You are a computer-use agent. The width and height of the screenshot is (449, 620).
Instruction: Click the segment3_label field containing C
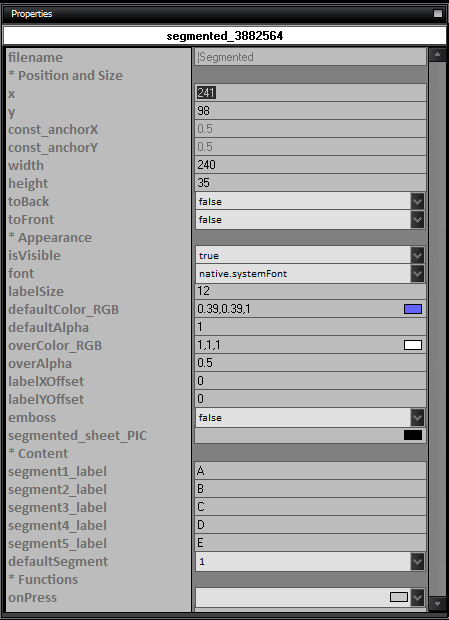(310, 507)
